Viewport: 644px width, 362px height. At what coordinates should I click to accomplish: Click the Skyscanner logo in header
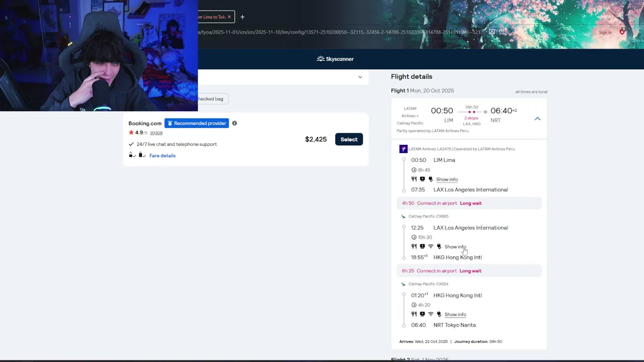click(335, 59)
